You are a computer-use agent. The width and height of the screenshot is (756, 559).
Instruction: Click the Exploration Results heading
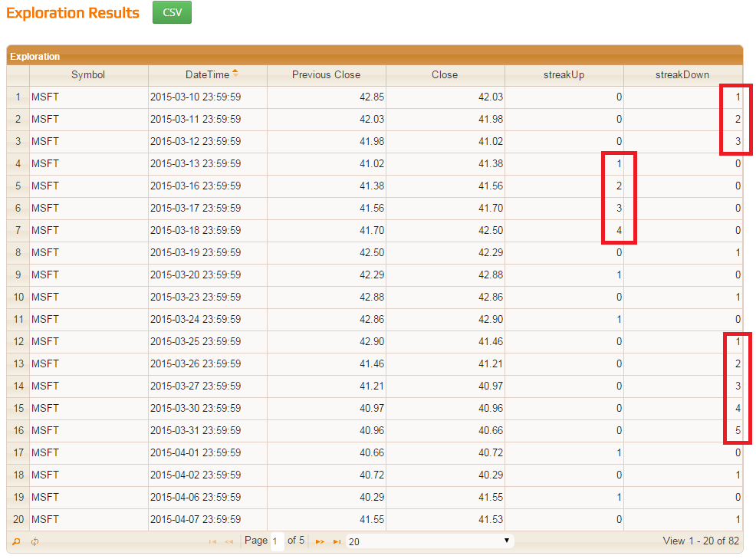(73, 12)
